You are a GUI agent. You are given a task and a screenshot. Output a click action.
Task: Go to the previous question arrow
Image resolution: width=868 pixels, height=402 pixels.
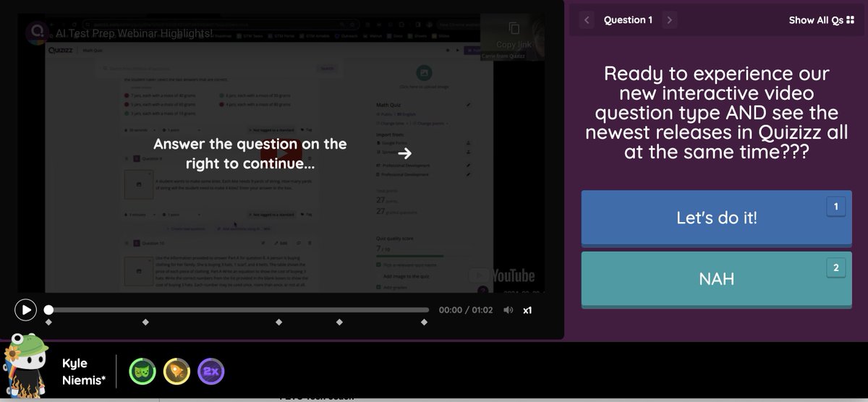click(587, 20)
